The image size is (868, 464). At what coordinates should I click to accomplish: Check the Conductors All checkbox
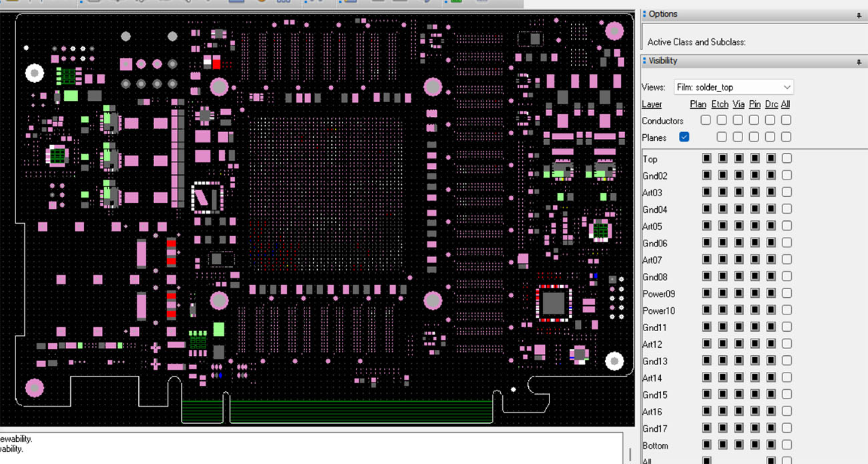coord(786,120)
